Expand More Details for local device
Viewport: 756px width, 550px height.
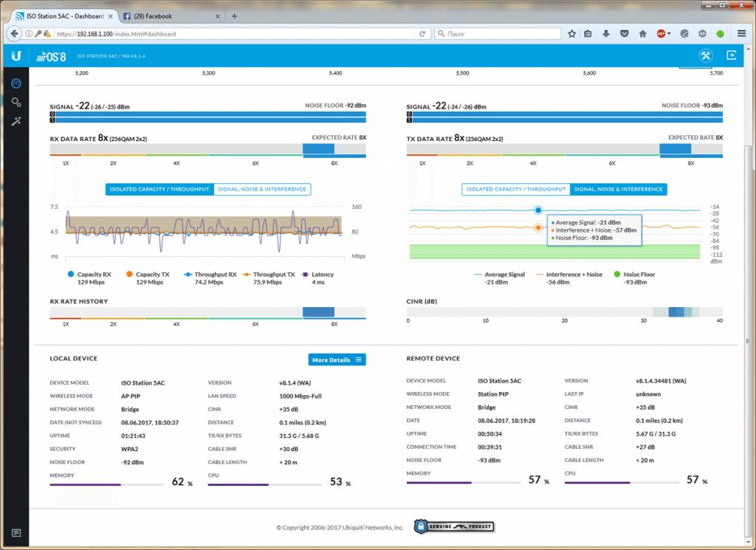[x=337, y=360]
